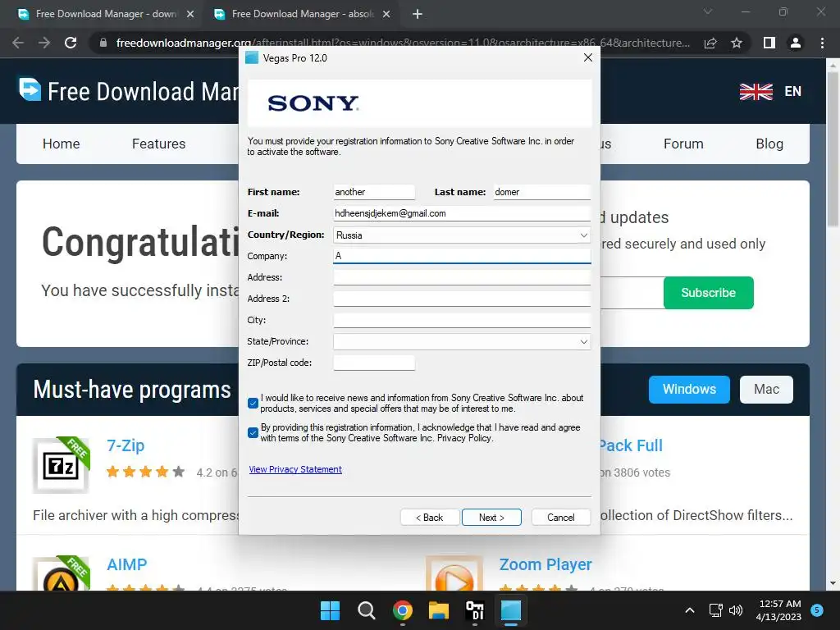Select the Windows programs tab
The width and height of the screenshot is (840, 630).
[x=689, y=390]
